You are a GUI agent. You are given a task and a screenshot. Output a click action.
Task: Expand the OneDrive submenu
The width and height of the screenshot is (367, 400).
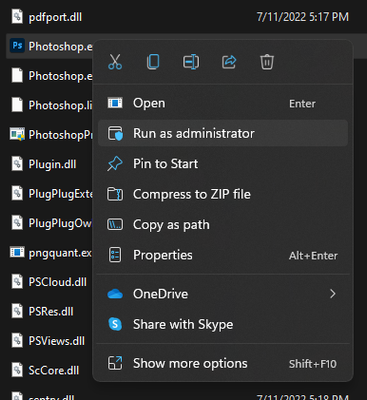(223, 294)
